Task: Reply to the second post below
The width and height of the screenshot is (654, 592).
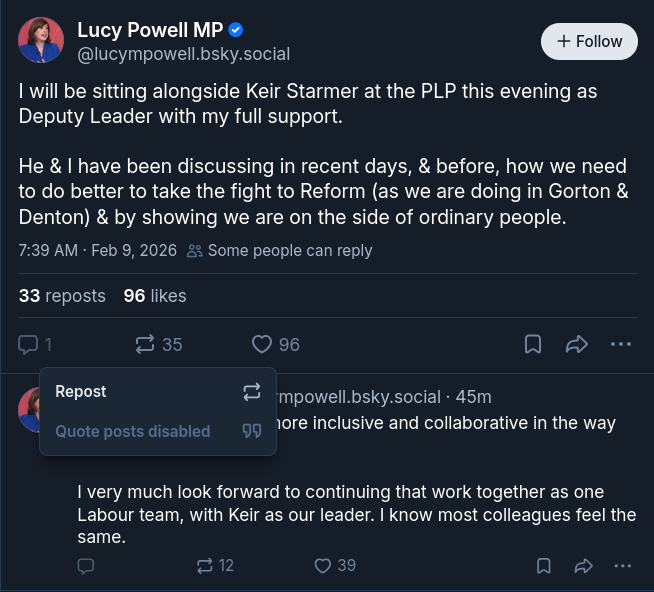Action: (x=86, y=566)
